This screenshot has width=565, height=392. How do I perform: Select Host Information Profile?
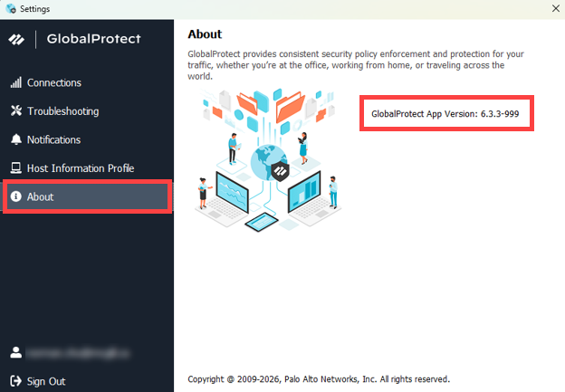(87, 167)
